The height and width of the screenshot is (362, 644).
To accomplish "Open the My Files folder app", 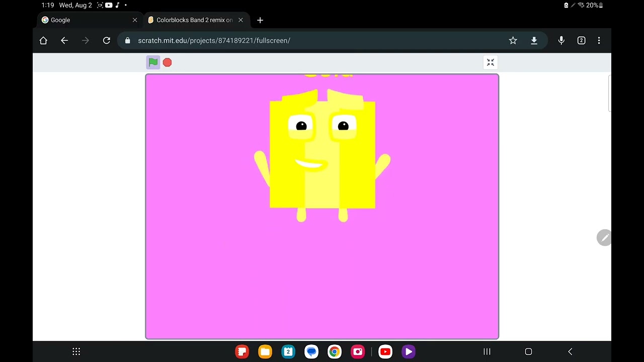I will [x=265, y=351].
